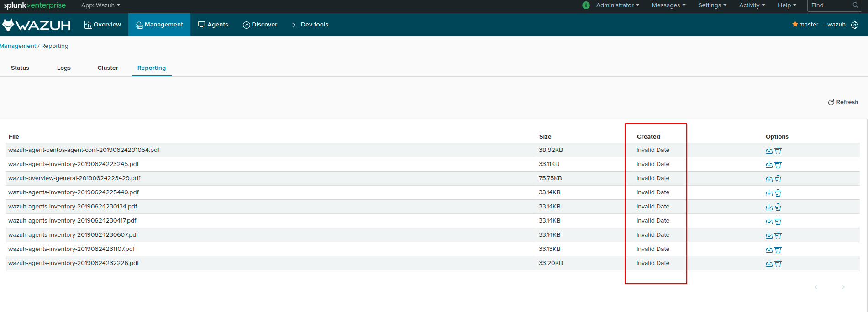Viewport: 868px width, 312px height.
Task: Download wazuh-overview-general-20190624223429.pdf
Action: (769, 179)
